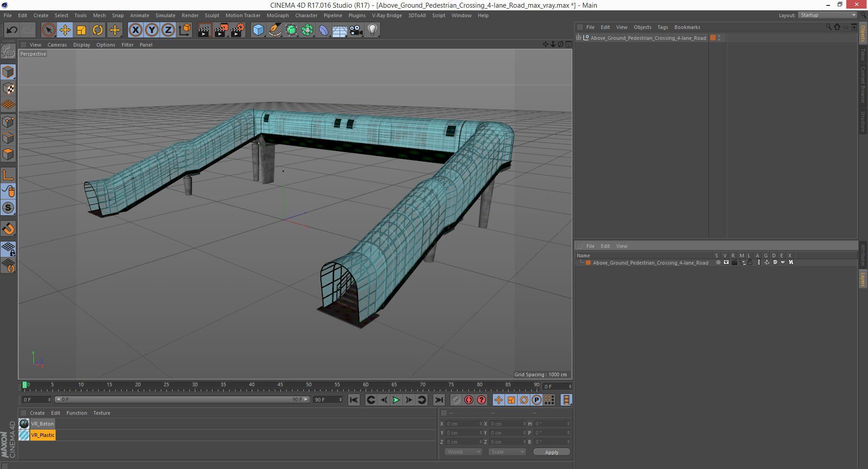Toggle coordinate system icon
The height and width of the screenshot is (469, 868).
(185, 30)
